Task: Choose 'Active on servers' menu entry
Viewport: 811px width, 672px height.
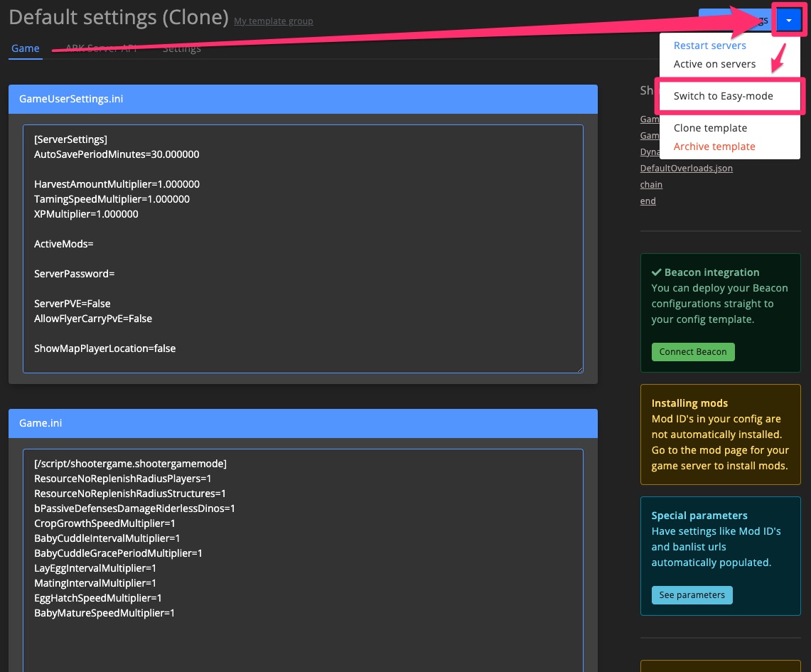Action: pos(713,63)
